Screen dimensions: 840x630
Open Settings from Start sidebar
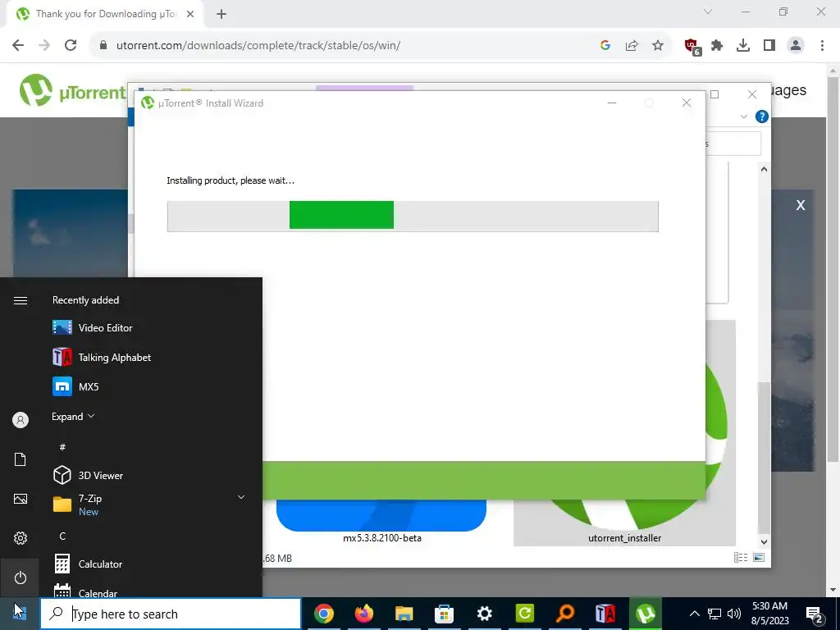21,538
